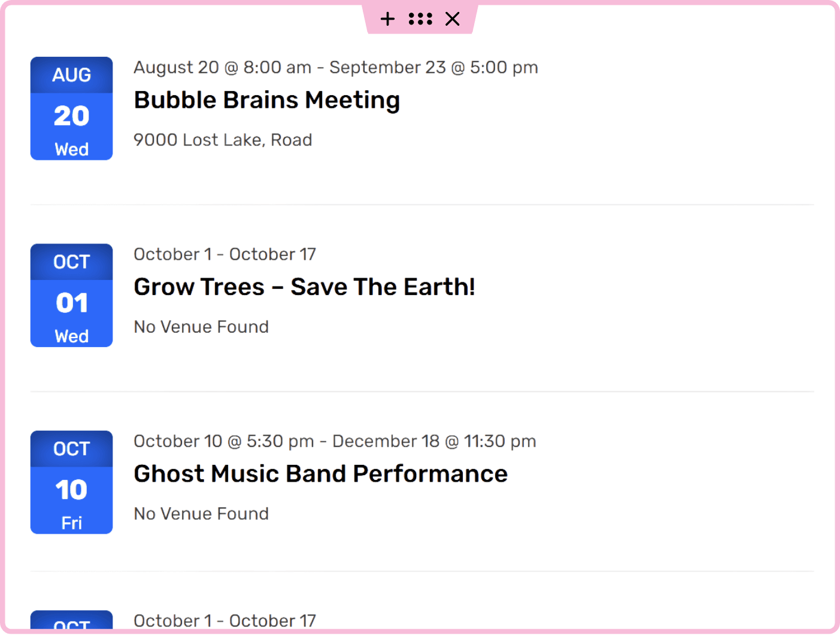The height and width of the screenshot is (636, 840).
Task: Click No Venue Found under Grow Trees
Action: [x=201, y=327]
